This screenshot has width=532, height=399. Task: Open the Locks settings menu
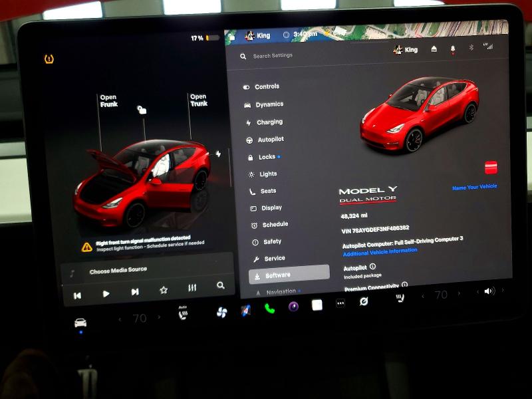tap(264, 157)
